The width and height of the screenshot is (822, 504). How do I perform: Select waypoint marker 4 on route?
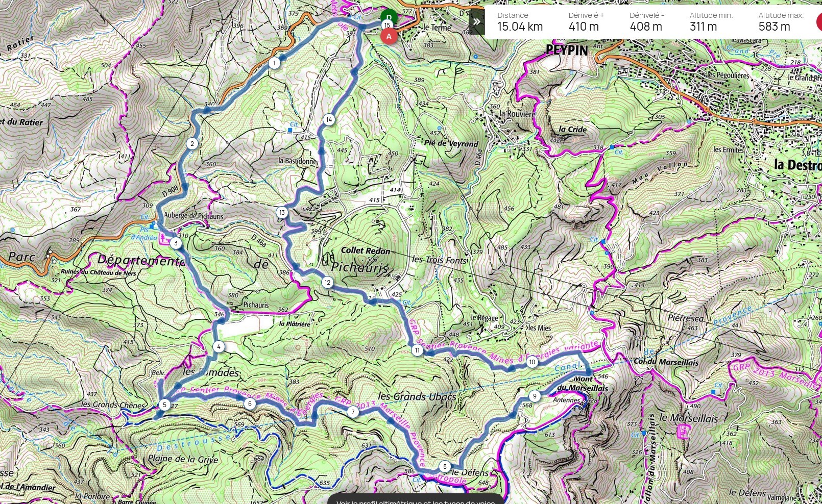point(219,347)
